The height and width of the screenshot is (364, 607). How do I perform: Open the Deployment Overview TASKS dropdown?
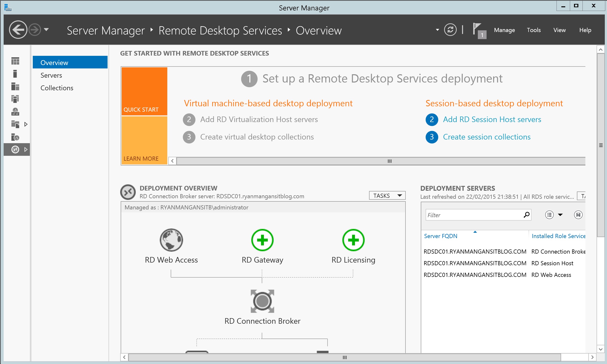(387, 196)
